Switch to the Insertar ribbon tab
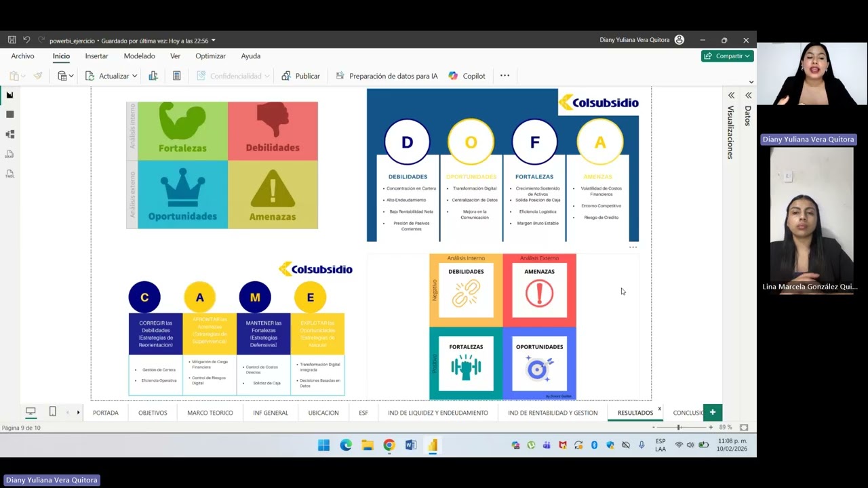Screen dimensions: 868x488 [96, 56]
